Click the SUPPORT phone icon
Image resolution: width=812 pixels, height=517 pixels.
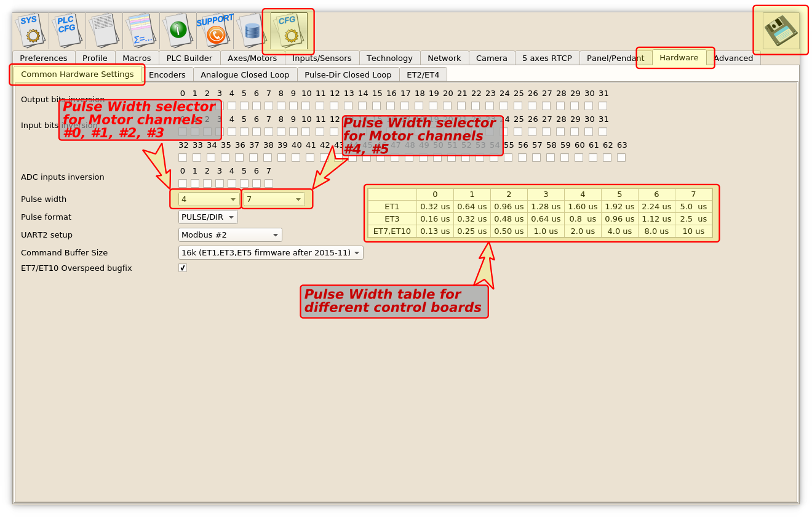(215, 30)
